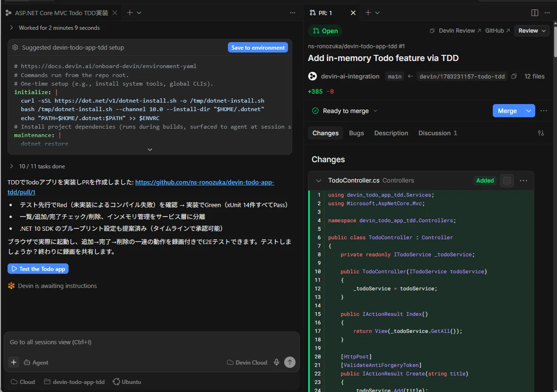This screenshot has height=392, width=557.
Task: Click the send arrow button
Action: click(x=290, y=362)
